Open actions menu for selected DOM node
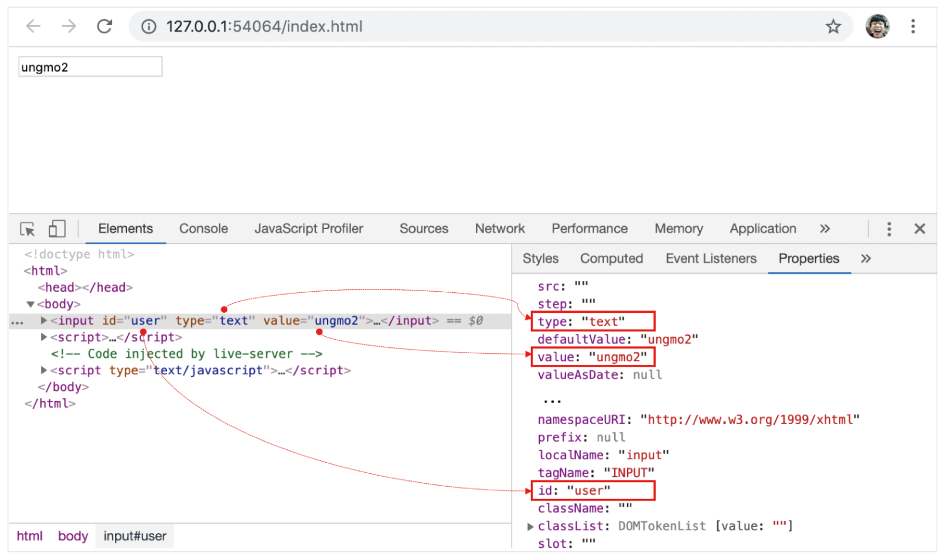 pyautogui.click(x=18, y=322)
